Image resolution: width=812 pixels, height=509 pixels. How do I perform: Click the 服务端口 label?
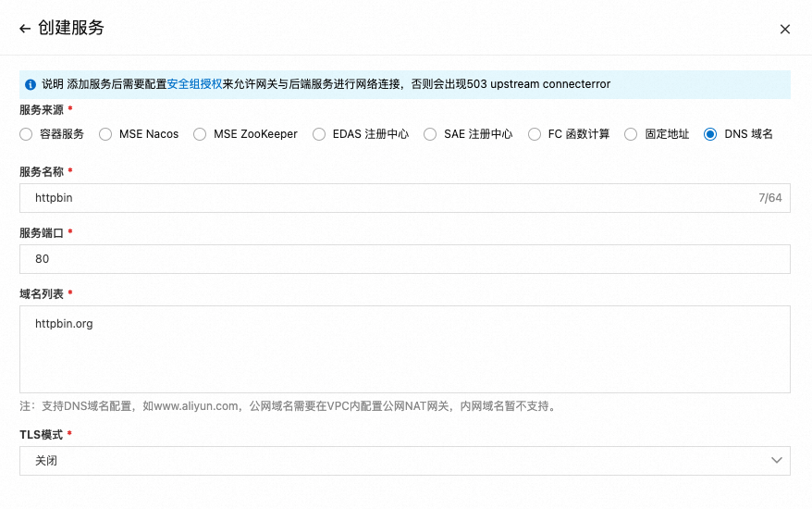42,233
